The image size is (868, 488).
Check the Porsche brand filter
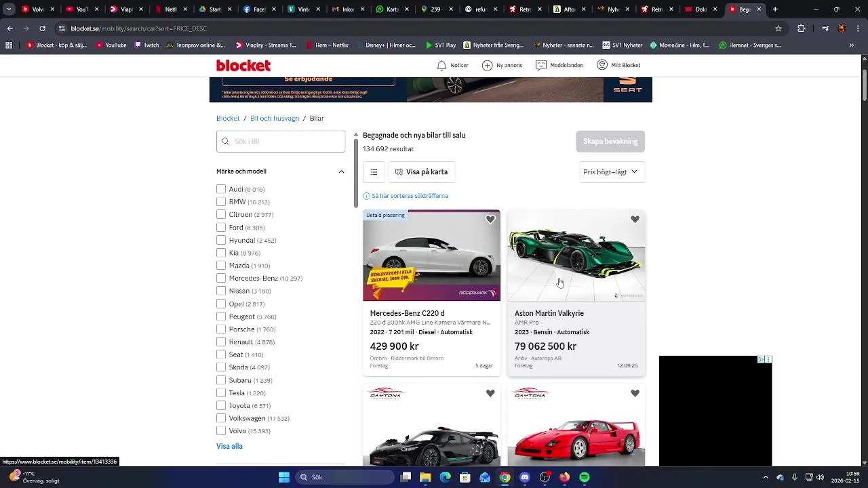pyautogui.click(x=221, y=329)
